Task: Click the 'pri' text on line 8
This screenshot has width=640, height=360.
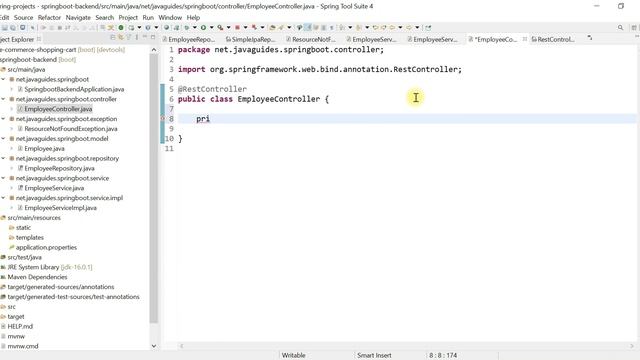Action: [203, 119]
